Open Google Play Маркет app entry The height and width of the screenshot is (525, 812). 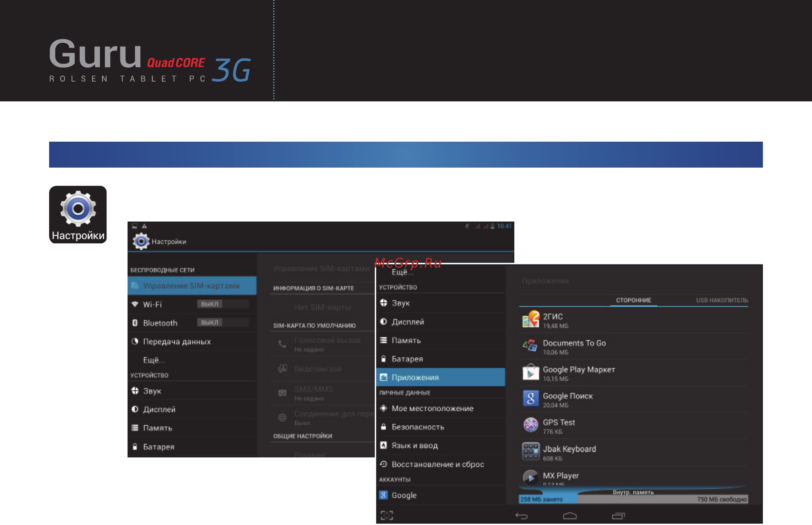[634, 373]
